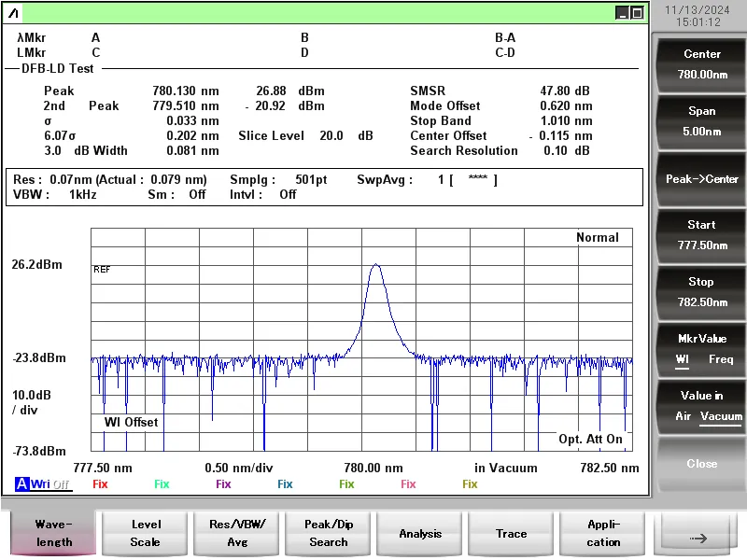The image size is (747, 560).
Task: Select the red Fix trace label
Action: [x=100, y=484]
